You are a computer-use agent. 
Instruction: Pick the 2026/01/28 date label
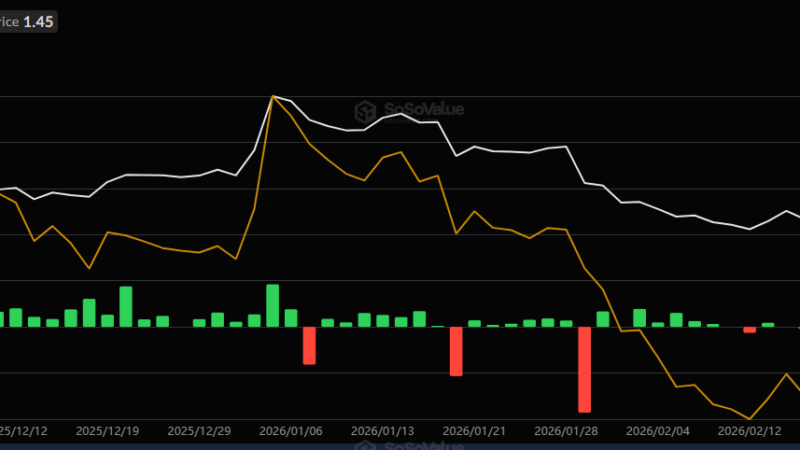point(566,431)
